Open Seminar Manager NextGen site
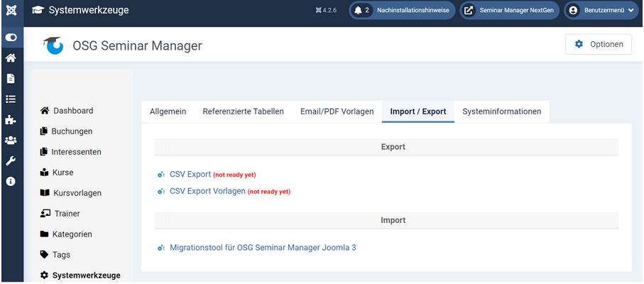Viewport: 644px width, 284px height. click(509, 11)
